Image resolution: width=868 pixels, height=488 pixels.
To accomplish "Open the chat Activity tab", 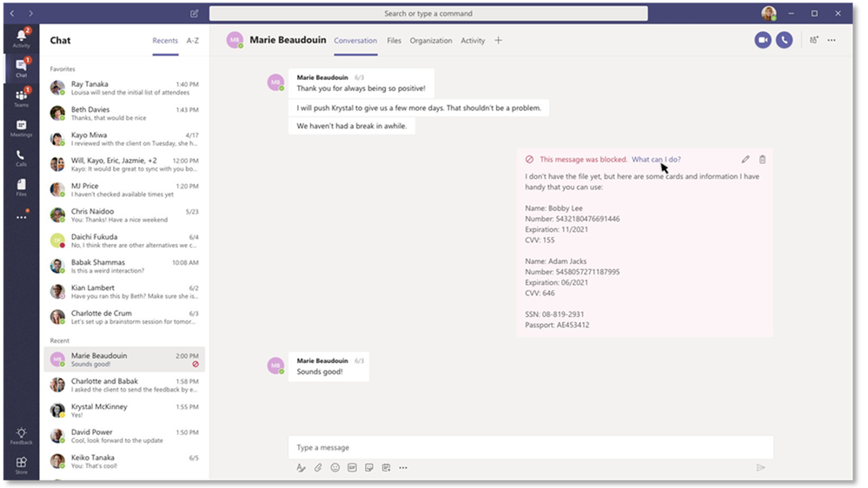I will click(473, 41).
